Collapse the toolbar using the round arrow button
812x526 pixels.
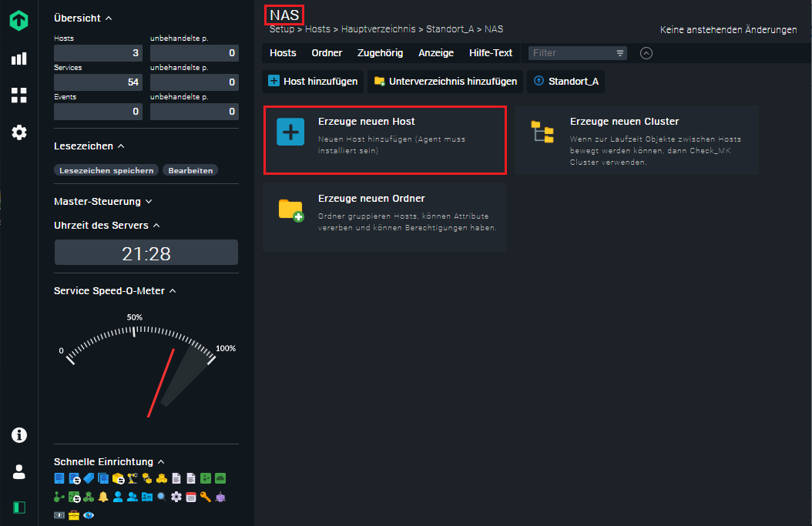point(646,53)
